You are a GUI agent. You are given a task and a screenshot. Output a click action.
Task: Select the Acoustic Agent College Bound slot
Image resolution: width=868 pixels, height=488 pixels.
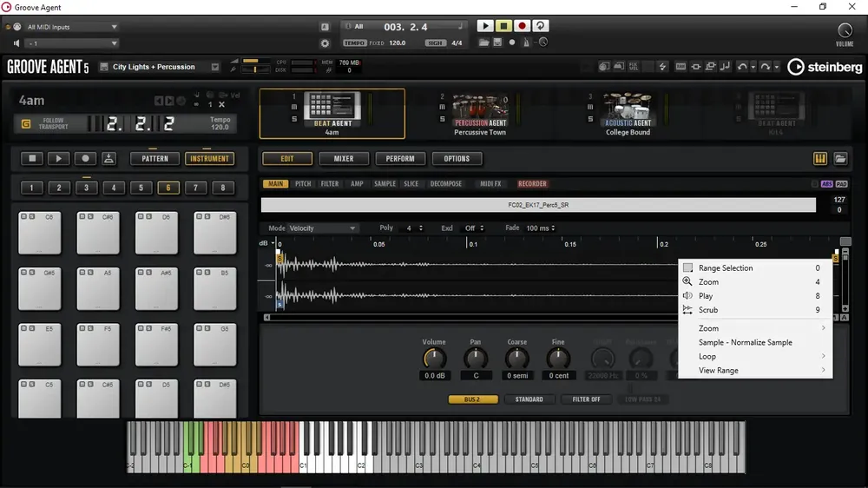628,114
